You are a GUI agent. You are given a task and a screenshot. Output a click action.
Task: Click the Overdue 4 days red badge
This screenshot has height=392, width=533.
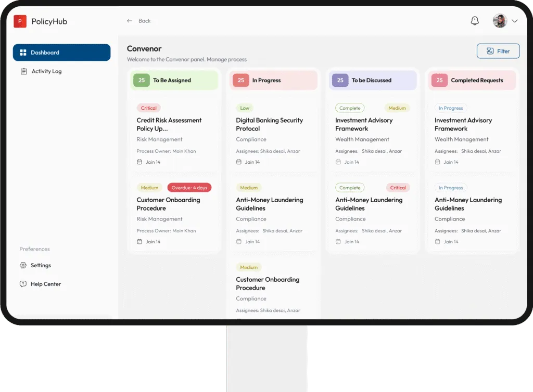(x=189, y=188)
